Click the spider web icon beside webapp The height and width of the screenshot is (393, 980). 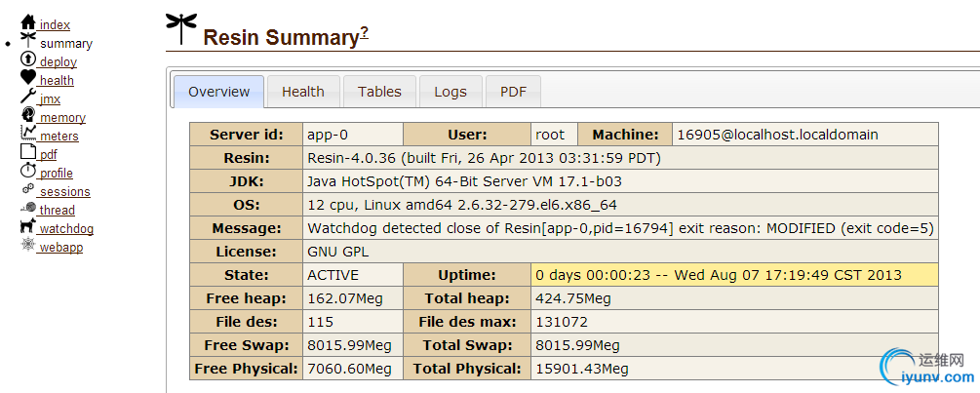[28, 245]
